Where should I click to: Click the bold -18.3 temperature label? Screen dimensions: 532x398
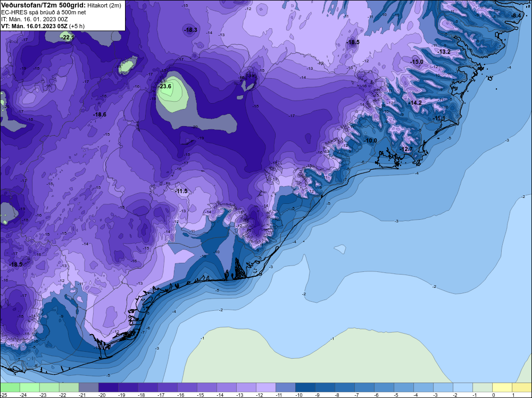pyautogui.click(x=190, y=30)
